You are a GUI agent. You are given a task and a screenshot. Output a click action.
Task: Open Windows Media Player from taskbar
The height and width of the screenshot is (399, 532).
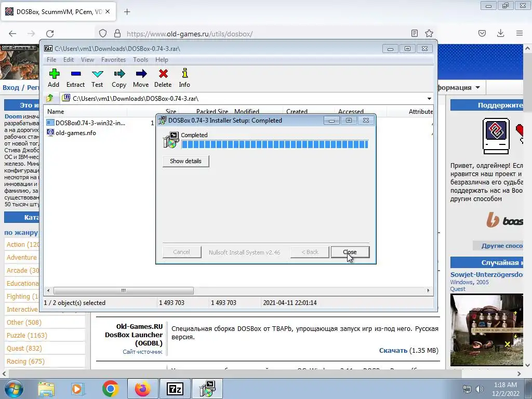tap(77, 389)
